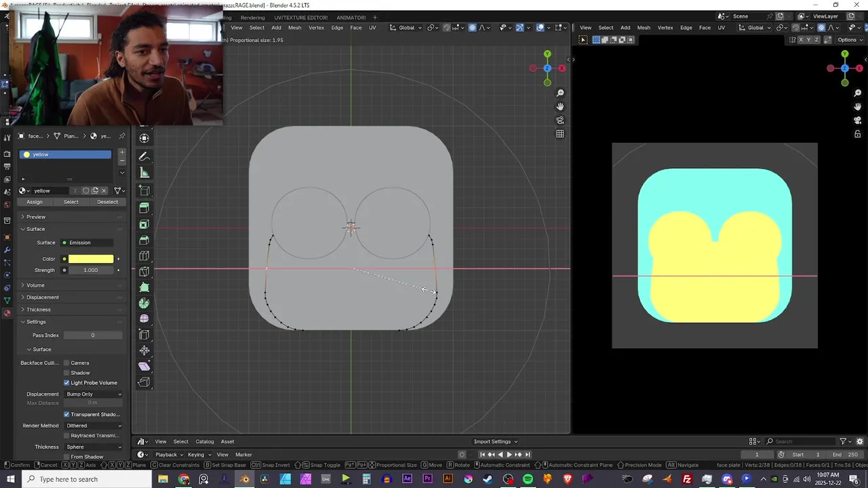Open Vertex menu in left viewport
Viewport: 868px width, 488px height.
(x=317, y=28)
